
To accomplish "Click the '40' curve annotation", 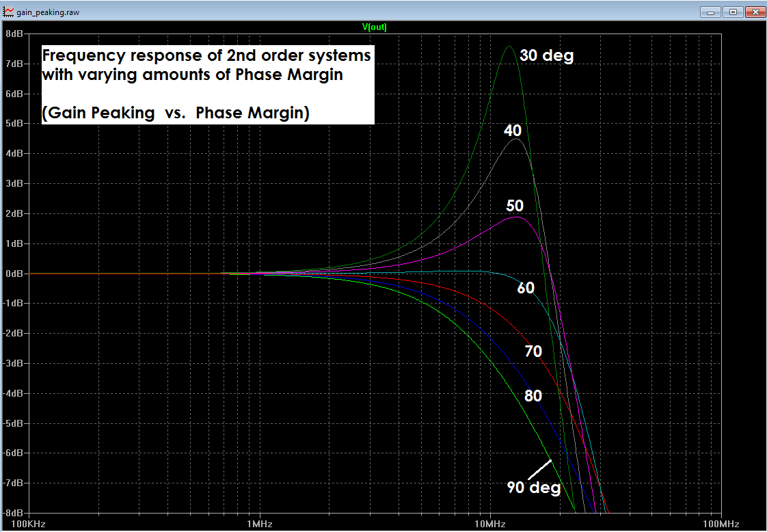I will click(513, 131).
